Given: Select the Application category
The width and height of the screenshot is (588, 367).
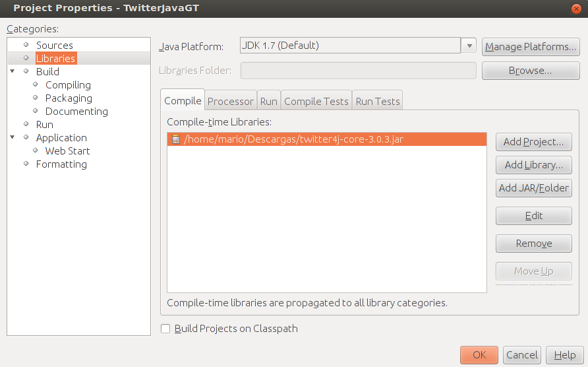Looking at the screenshot, I should point(61,137).
